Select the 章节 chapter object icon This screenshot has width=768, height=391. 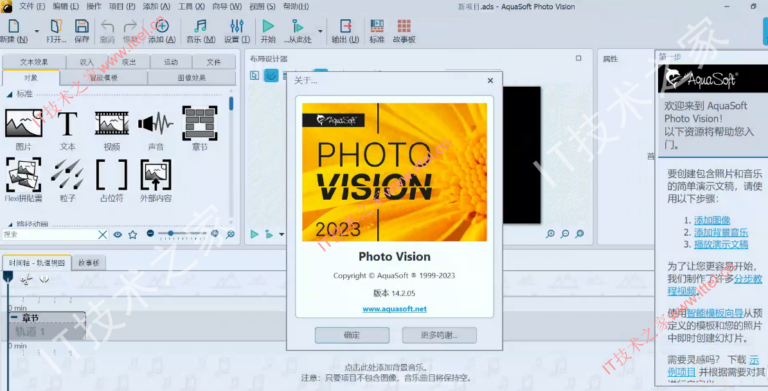200,123
